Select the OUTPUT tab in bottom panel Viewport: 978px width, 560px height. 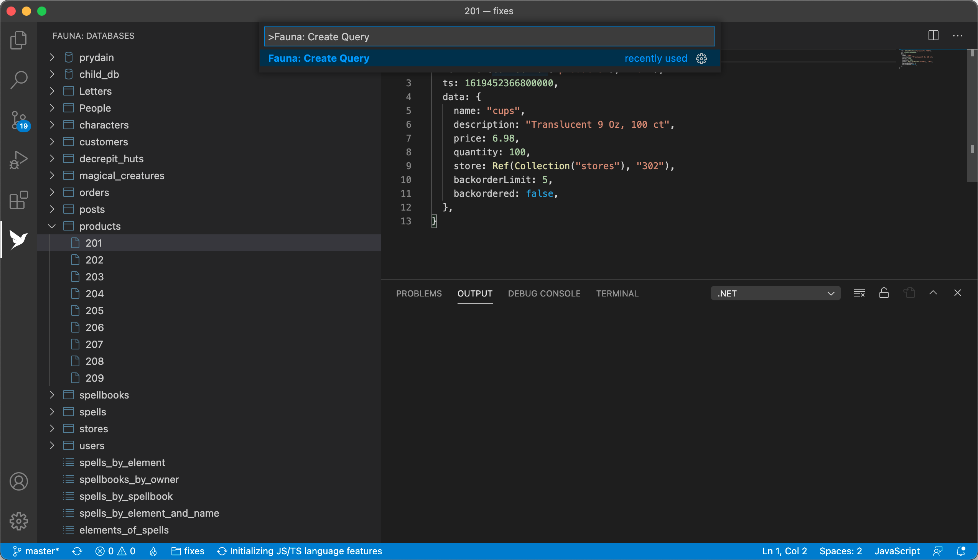coord(474,293)
